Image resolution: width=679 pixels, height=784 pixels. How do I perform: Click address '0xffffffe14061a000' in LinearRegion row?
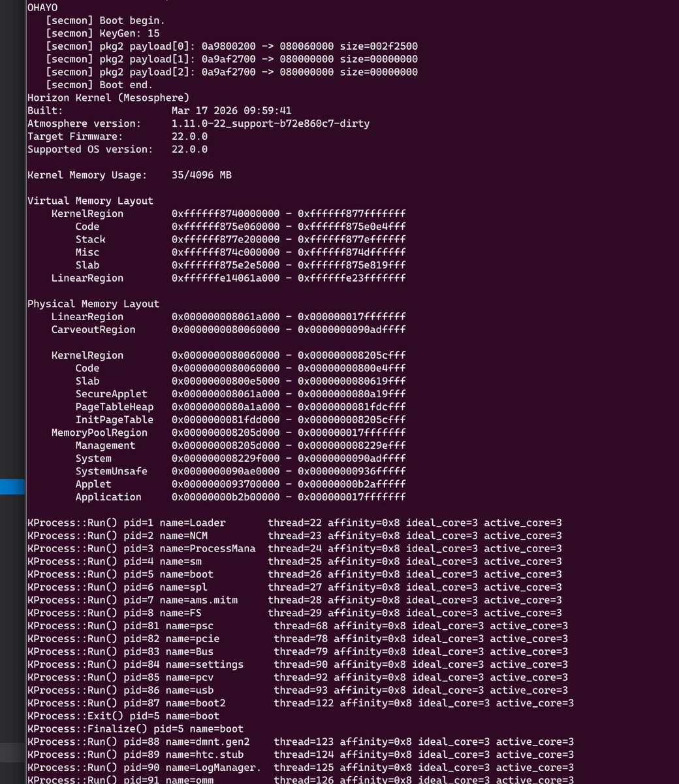pyautogui.click(x=226, y=278)
